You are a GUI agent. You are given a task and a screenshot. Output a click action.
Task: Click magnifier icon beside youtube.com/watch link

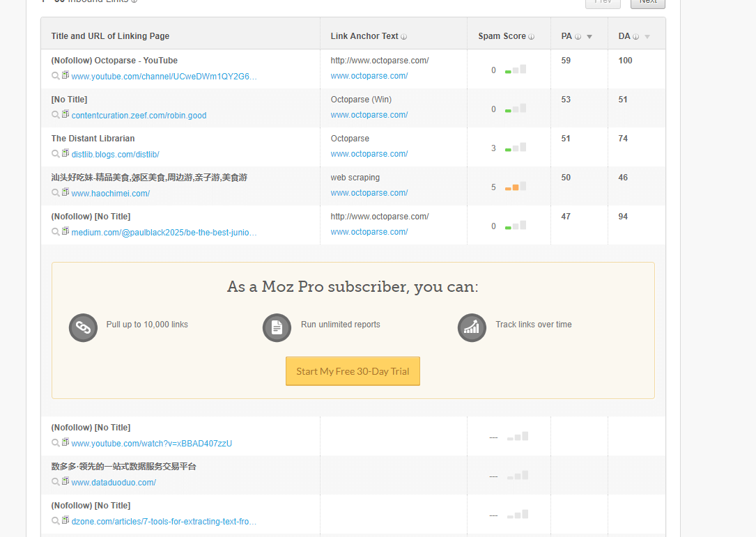tap(56, 443)
